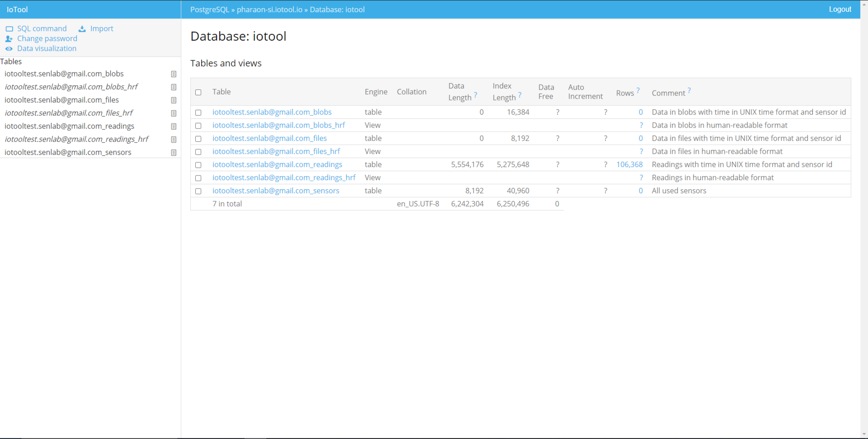
Task: Check the _sensors table row checkbox
Action: (x=198, y=191)
